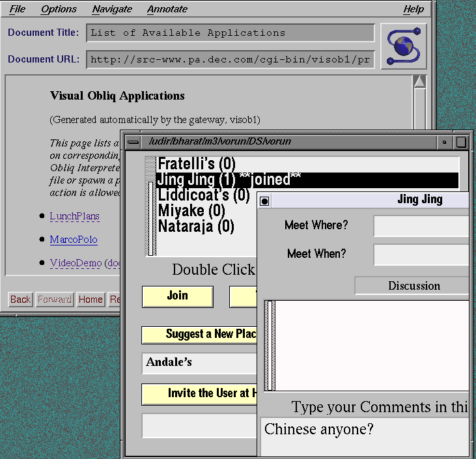
Task: Click the browser scrollbar up arrow
Action: [x=419, y=81]
